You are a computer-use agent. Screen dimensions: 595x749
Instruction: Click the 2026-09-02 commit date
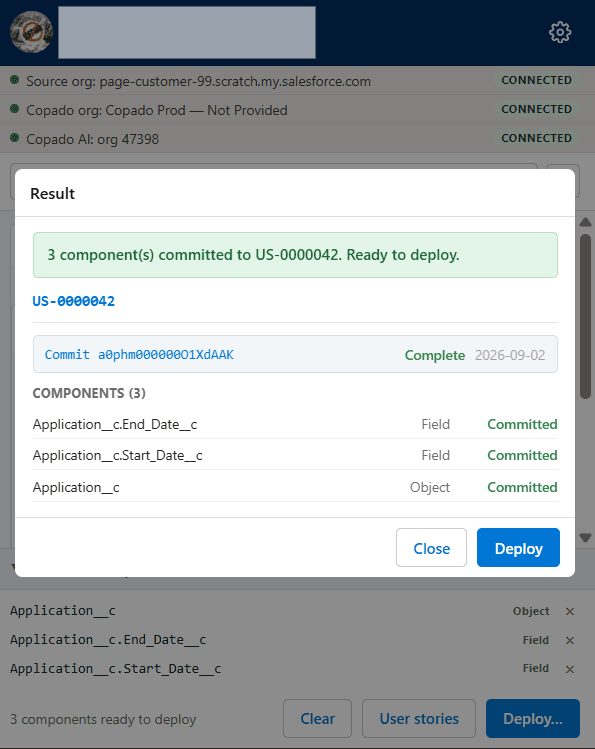tap(510, 355)
